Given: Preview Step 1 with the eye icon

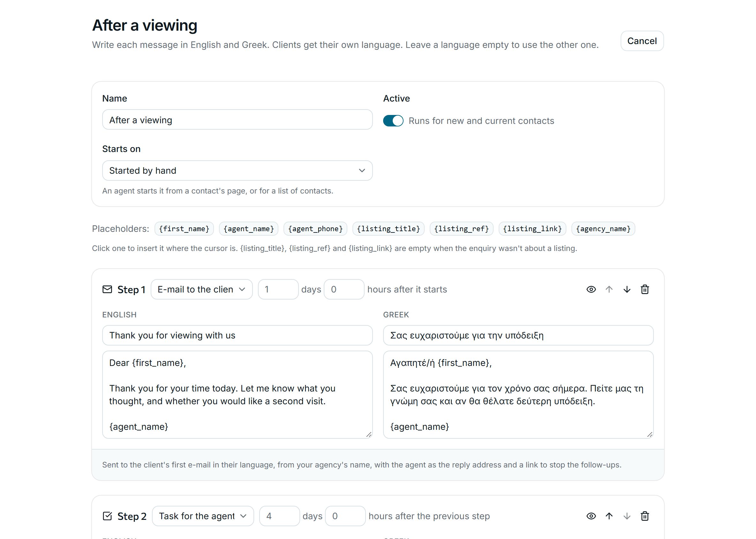Looking at the screenshot, I should tap(591, 289).
